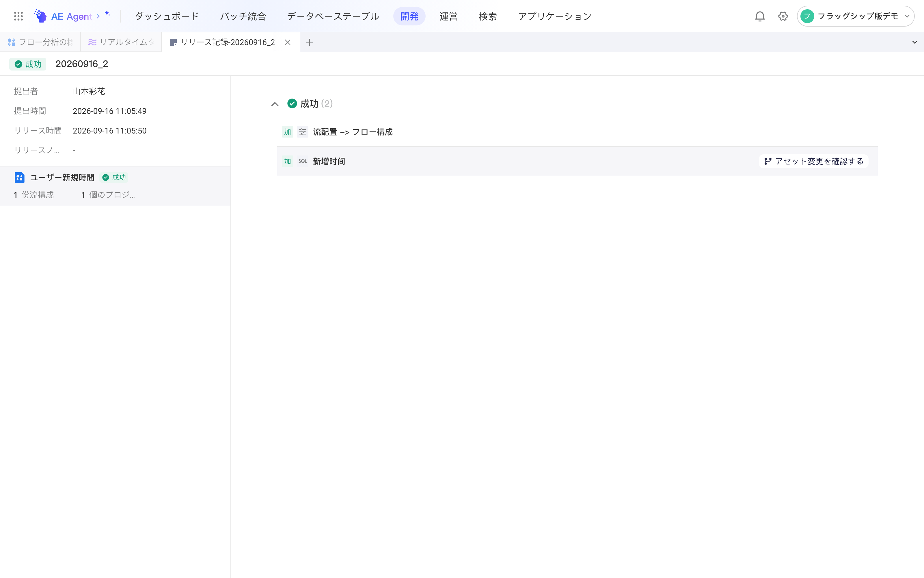Add a new tab with plus icon

(310, 42)
